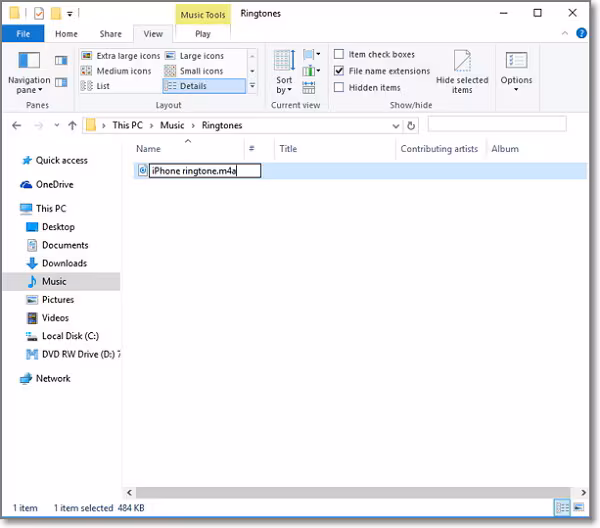
Task: Go back with the back arrow
Action: pyautogui.click(x=16, y=125)
